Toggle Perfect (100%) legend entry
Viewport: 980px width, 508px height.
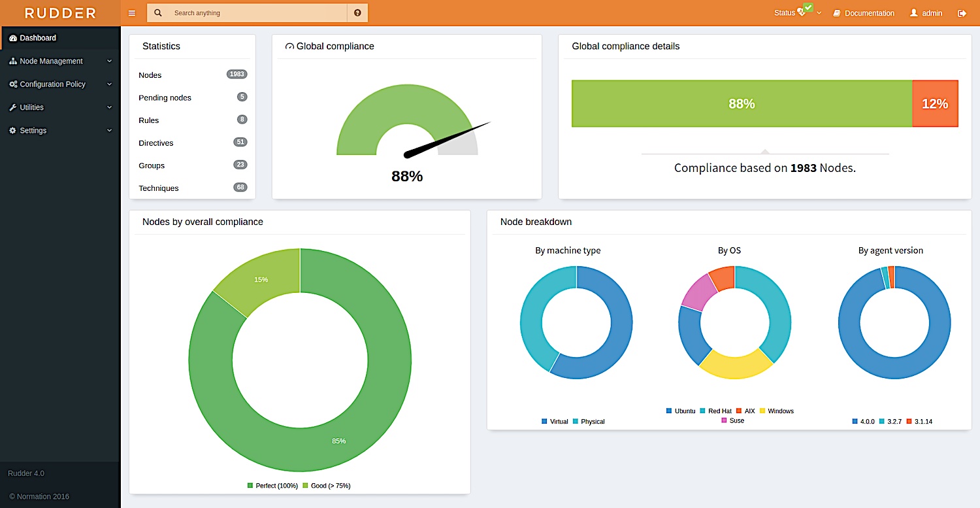[272, 486]
